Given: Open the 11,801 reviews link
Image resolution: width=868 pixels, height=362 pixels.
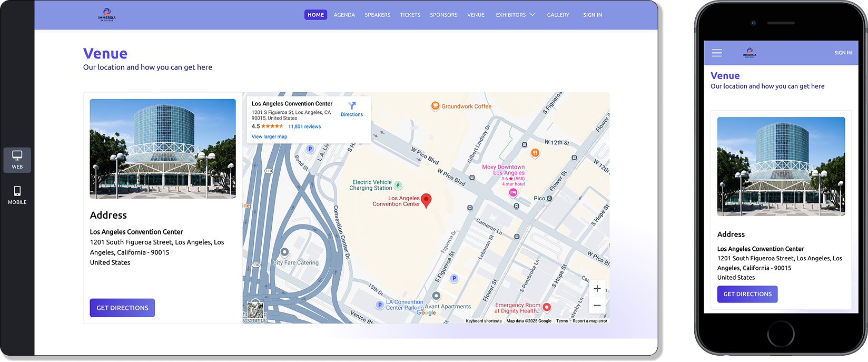Looking at the screenshot, I should [304, 126].
